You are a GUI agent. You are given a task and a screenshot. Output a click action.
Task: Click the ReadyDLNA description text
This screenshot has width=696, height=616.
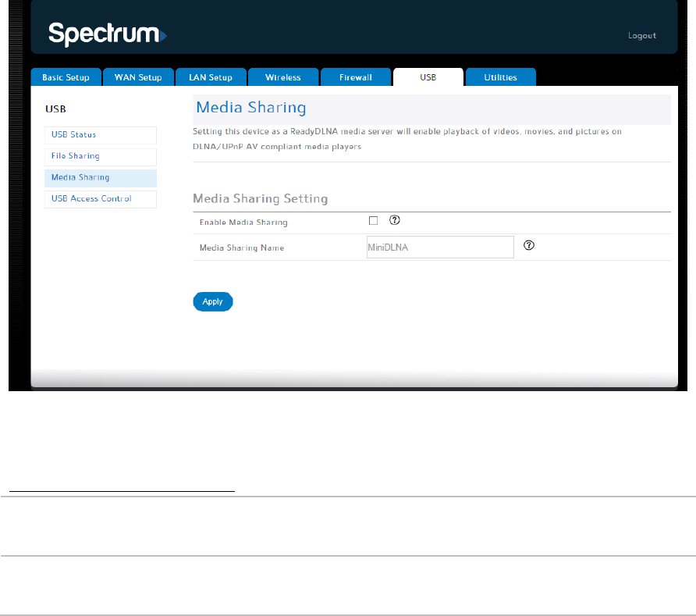tap(407, 139)
